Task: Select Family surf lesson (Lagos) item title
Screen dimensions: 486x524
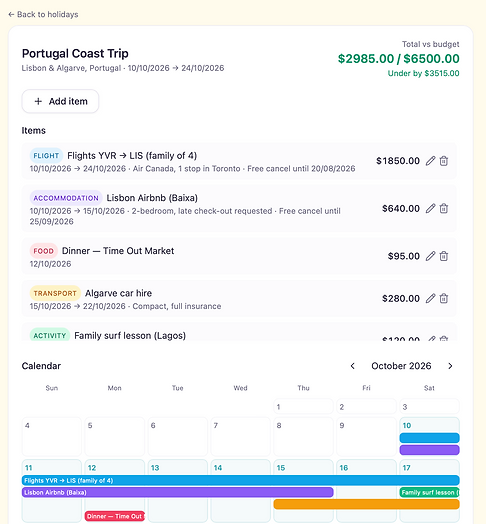Action: pyautogui.click(x=130, y=336)
